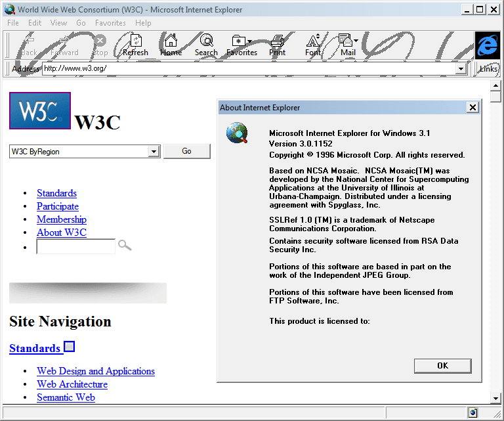The width and height of the screenshot is (504, 421).
Task: Click OK in the About dialog
Action: coord(442,366)
